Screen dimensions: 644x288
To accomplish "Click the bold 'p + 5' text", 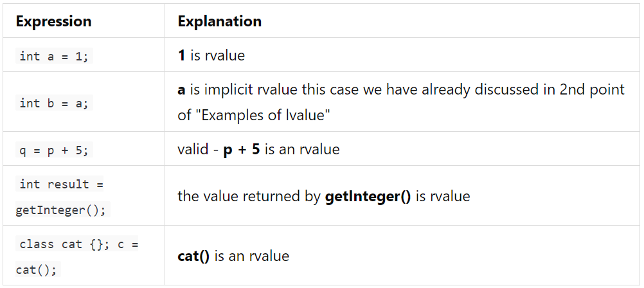I will click(242, 150).
